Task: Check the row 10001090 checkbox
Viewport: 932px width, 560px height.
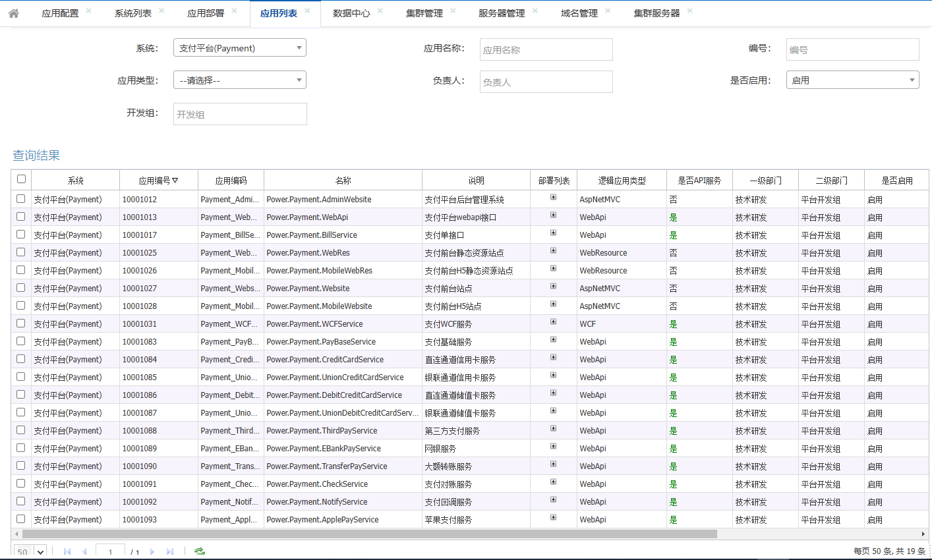Action: [x=21, y=465]
